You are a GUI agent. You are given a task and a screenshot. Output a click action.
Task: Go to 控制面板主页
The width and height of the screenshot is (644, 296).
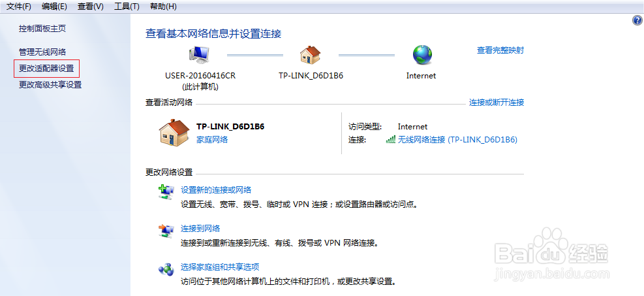click(x=42, y=29)
